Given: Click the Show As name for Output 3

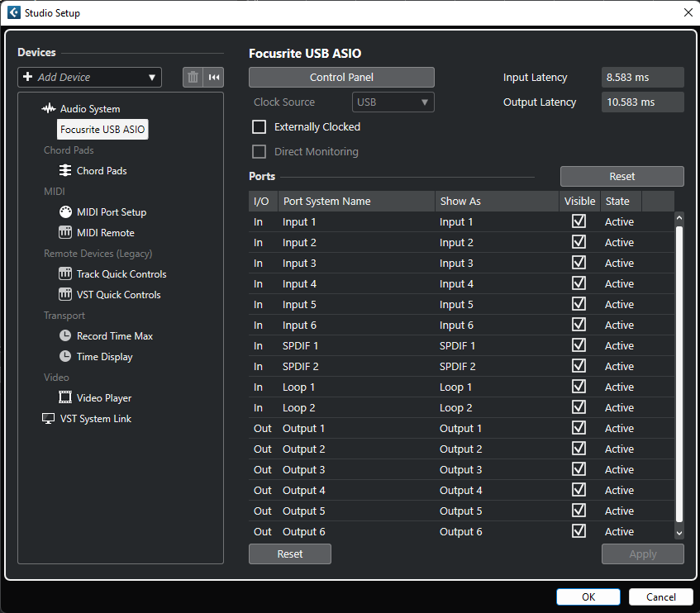Looking at the screenshot, I should (x=460, y=469).
